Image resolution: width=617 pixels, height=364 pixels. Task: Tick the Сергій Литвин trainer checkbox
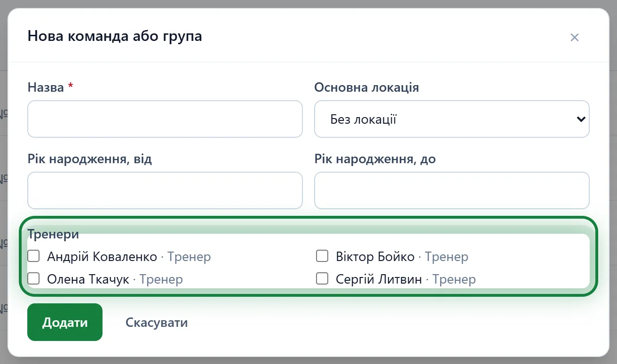pos(322,279)
